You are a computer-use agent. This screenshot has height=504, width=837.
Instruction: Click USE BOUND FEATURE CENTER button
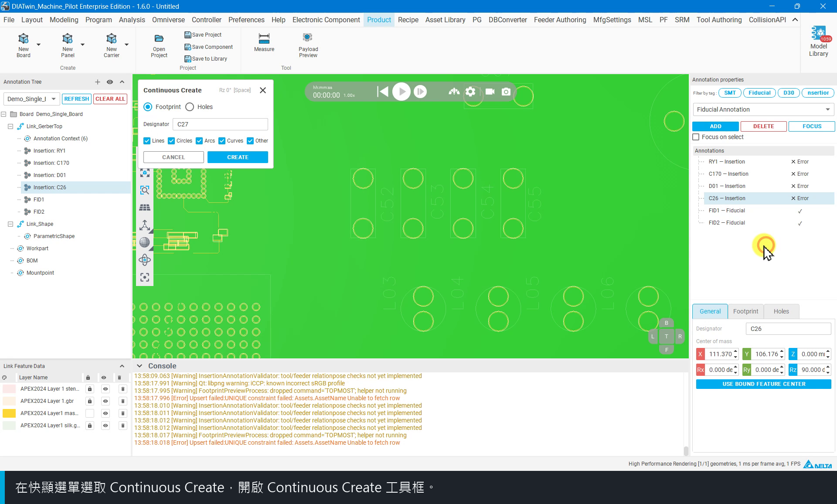click(x=763, y=384)
